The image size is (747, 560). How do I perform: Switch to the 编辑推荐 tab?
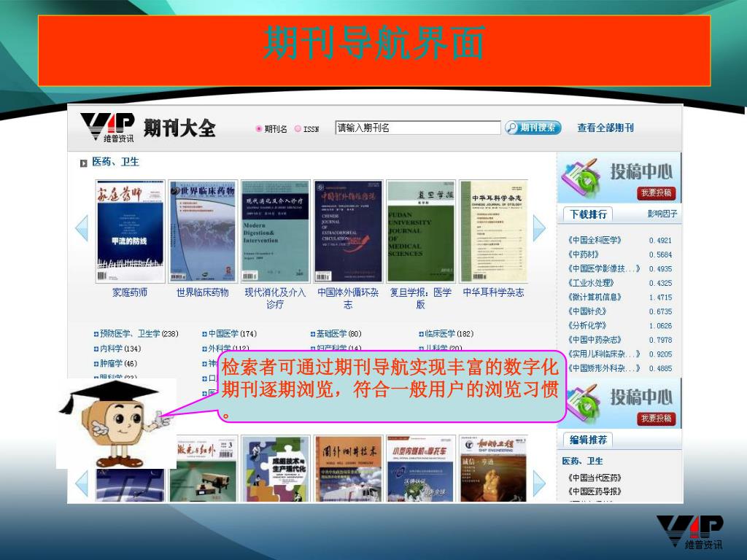[x=588, y=440]
